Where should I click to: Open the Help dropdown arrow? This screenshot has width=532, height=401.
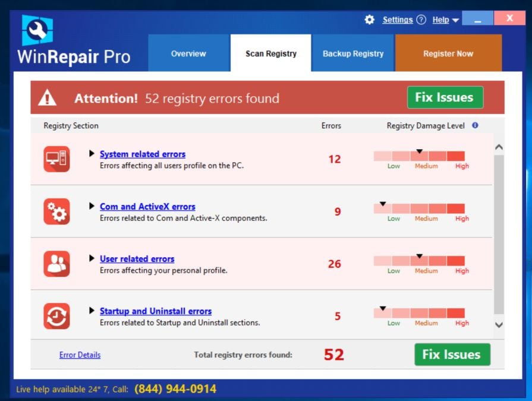point(455,21)
